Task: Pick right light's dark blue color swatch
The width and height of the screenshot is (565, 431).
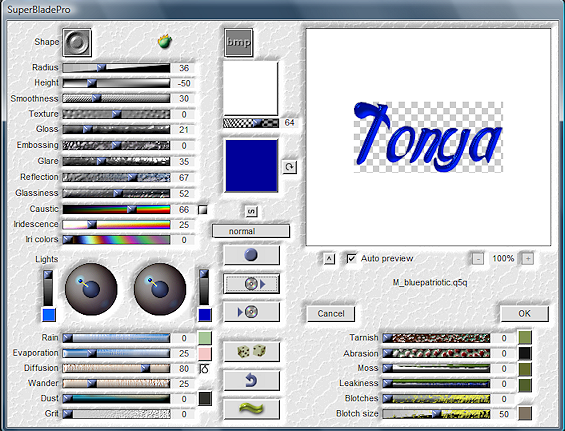Action: point(205,315)
